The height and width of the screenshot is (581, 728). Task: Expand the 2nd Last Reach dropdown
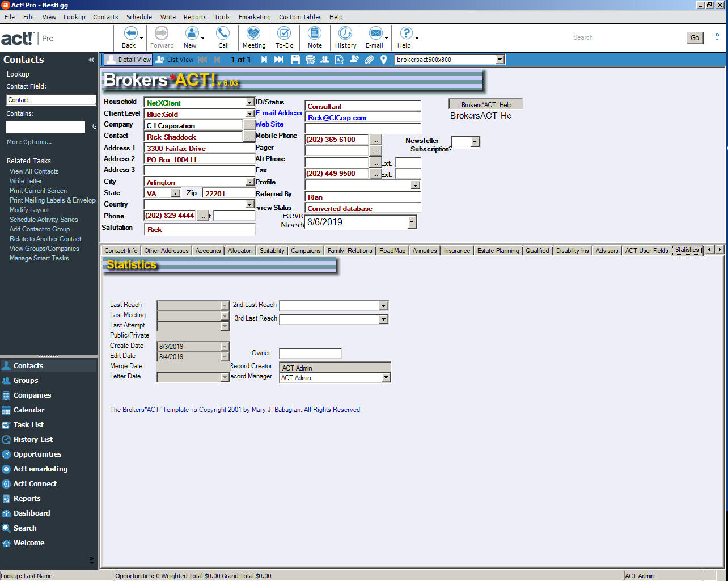[384, 306]
